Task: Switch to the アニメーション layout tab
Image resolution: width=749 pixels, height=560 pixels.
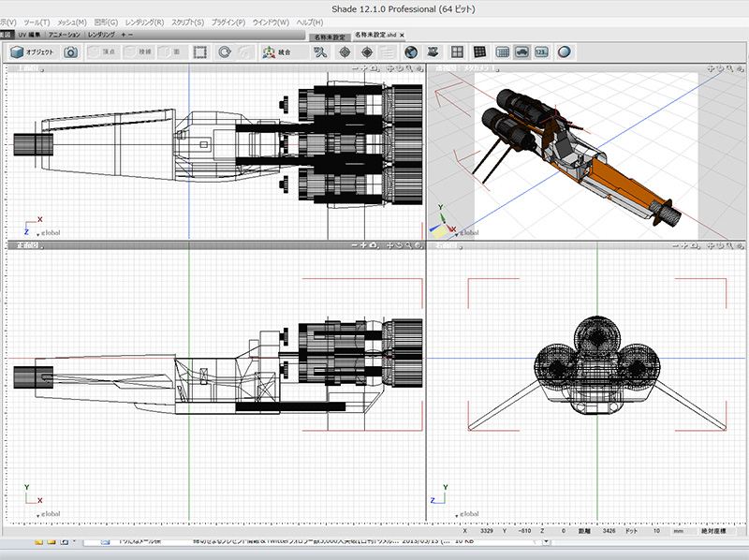Action: 65,35
